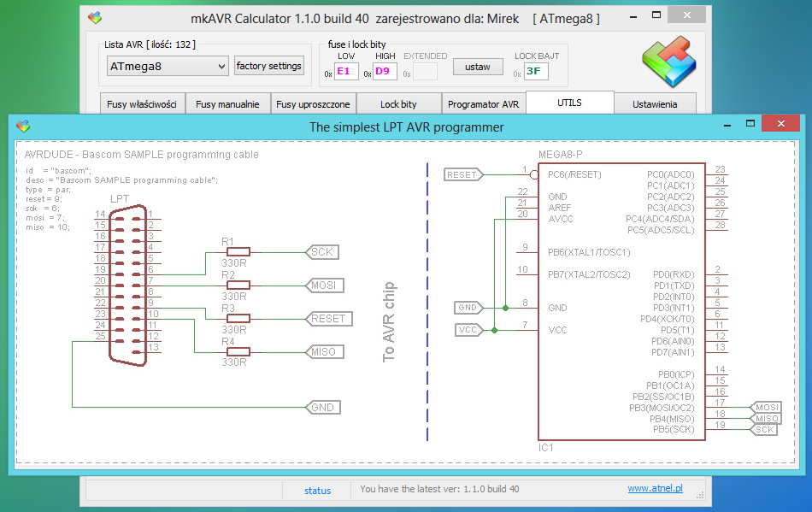Image resolution: width=812 pixels, height=512 pixels.
Task: Switch to Fusy manualnie tab
Action: point(227,104)
